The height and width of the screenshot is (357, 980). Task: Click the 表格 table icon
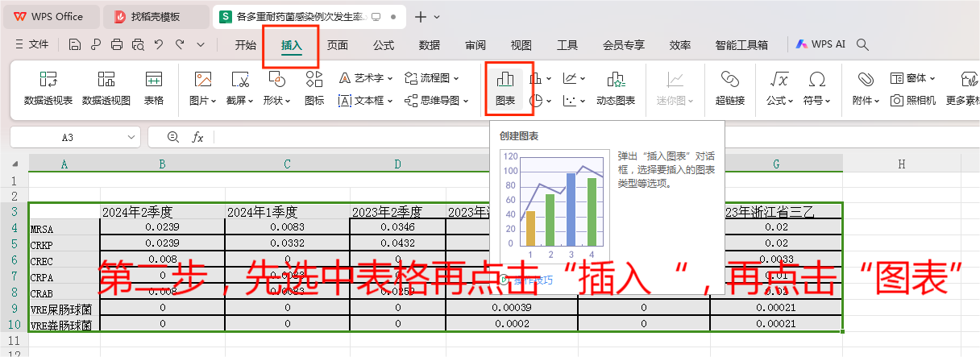click(154, 89)
